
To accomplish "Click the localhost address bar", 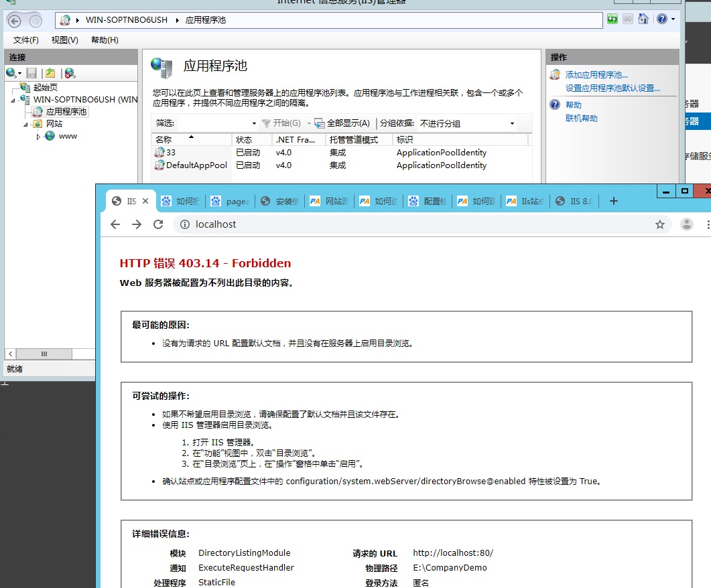I will pyautogui.click(x=422, y=224).
